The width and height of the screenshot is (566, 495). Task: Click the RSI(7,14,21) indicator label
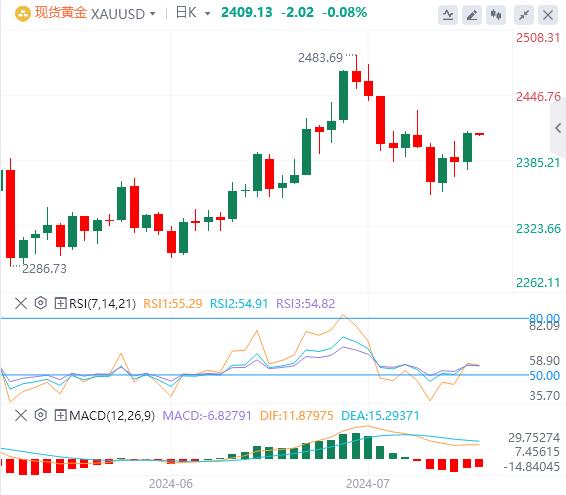[x=103, y=304]
